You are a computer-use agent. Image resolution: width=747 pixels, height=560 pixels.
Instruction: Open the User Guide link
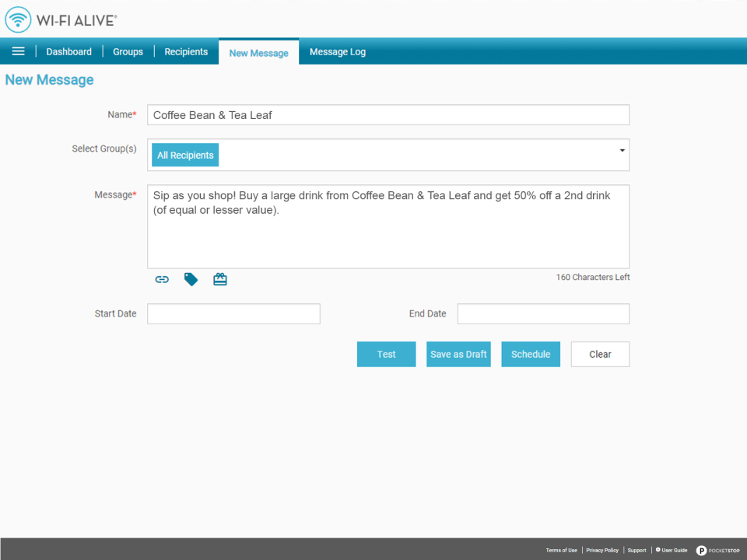pyautogui.click(x=672, y=550)
